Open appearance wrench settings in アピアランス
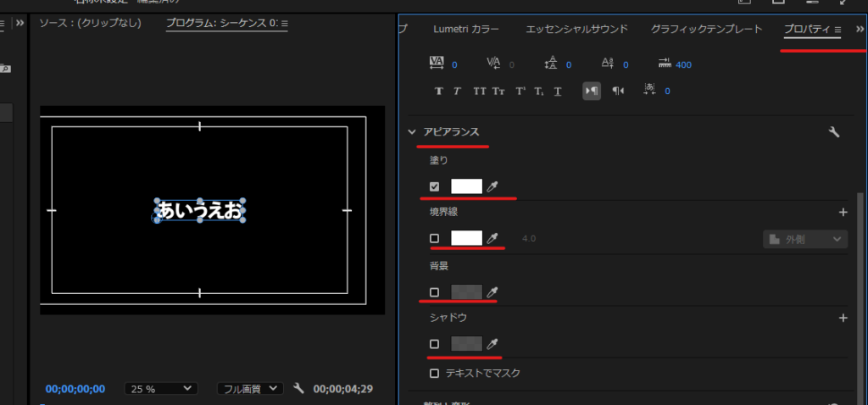 point(833,132)
